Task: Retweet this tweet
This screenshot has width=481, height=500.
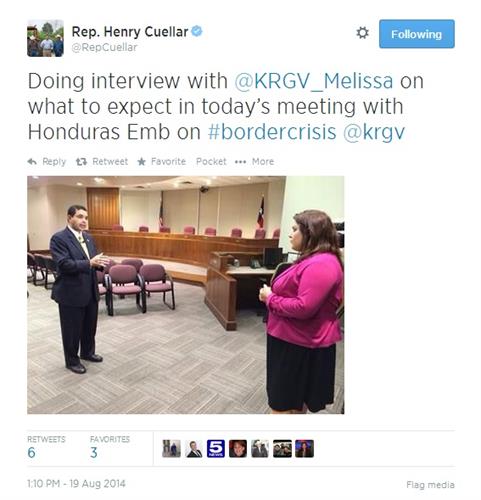Action: pyautogui.click(x=102, y=162)
